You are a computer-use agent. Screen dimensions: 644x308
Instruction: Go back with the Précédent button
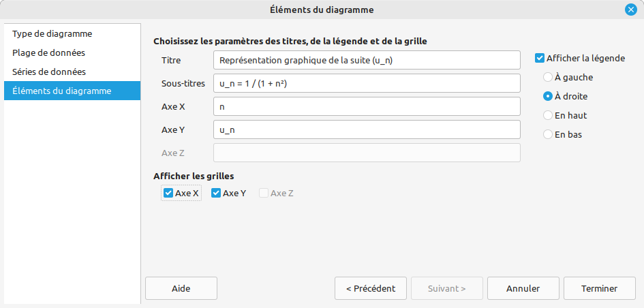[370, 288]
